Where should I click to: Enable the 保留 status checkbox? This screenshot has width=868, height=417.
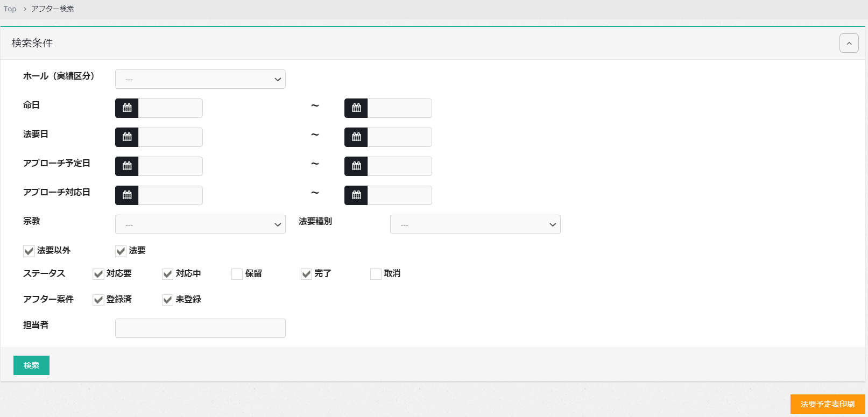click(237, 274)
